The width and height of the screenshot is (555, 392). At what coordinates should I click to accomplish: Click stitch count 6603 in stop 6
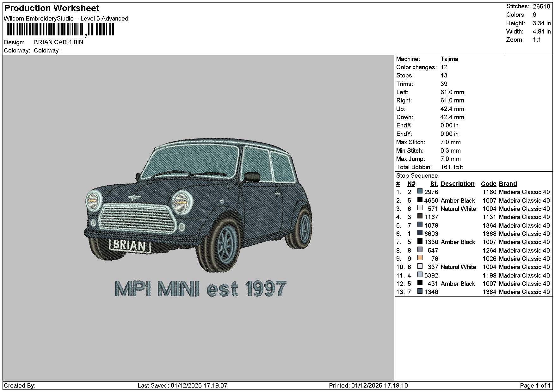pyautogui.click(x=431, y=234)
